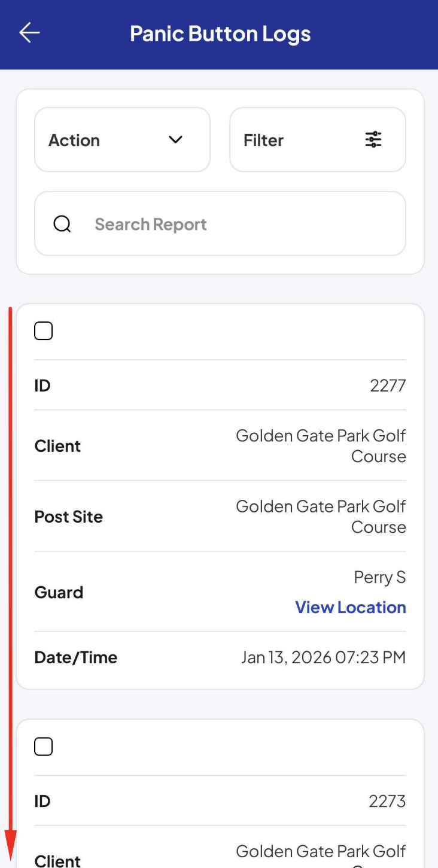Click guard name Perry S
This screenshot has width=438, height=868.
(x=380, y=577)
